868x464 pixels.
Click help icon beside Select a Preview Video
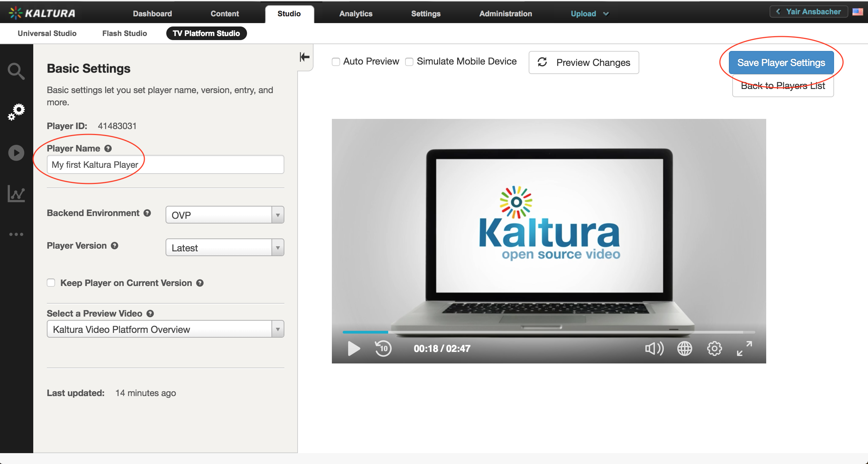click(150, 314)
